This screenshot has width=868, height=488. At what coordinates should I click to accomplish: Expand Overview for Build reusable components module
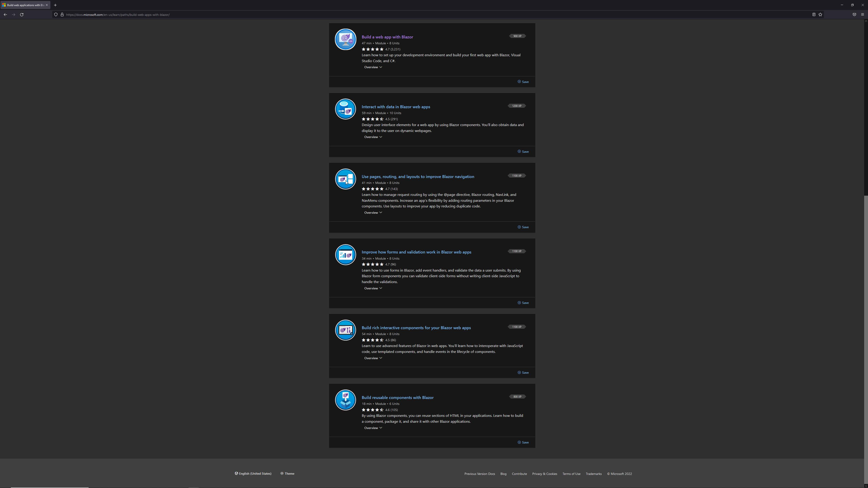(373, 428)
